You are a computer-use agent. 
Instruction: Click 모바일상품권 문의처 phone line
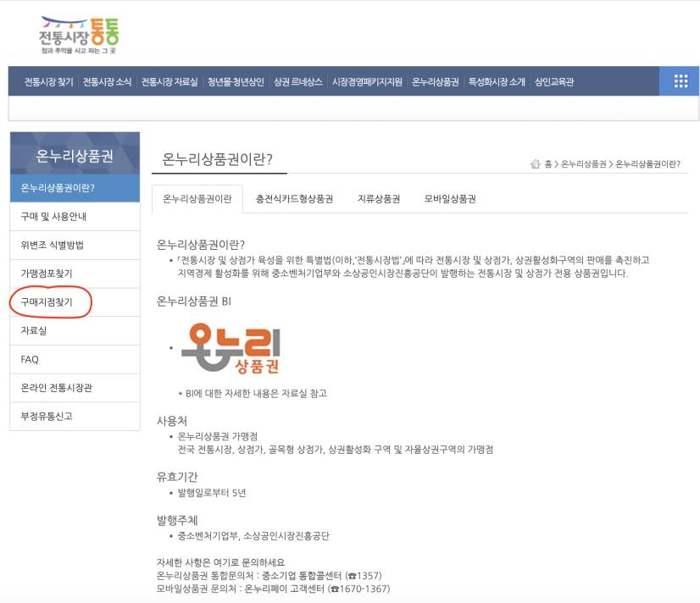click(273, 589)
